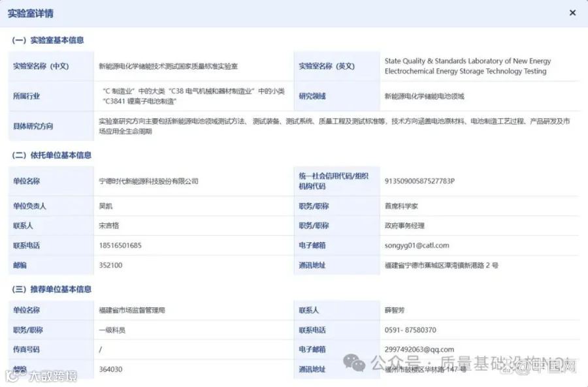Click 职务/职称 label beside 一级科员
This screenshot has height=387, width=588.
click(27, 330)
